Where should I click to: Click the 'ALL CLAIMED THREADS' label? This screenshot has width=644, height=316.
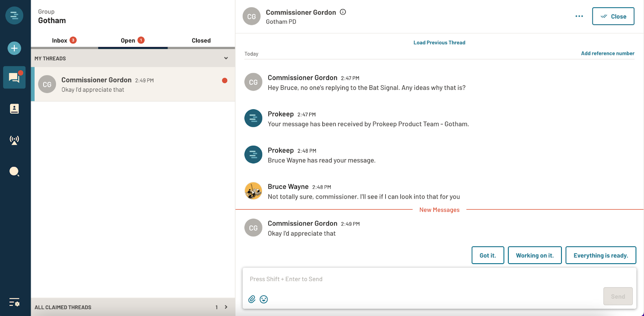coord(63,307)
